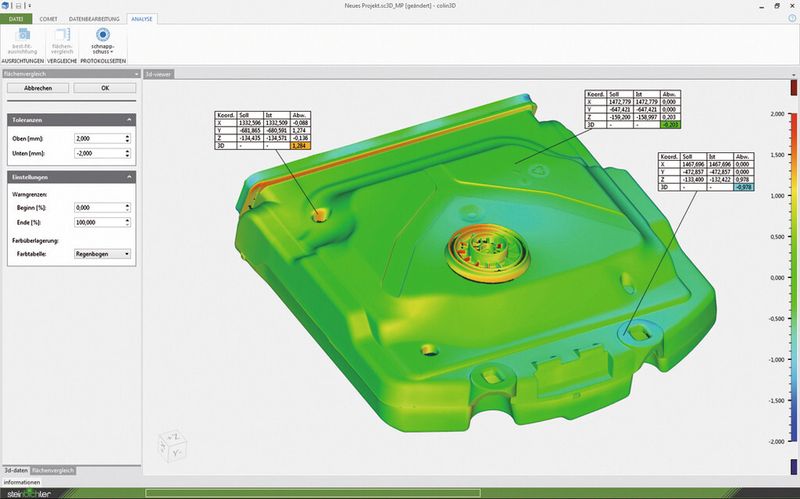Click the rainbow color scale bar
Screen dimensions: 800x499
coord(793,278)
